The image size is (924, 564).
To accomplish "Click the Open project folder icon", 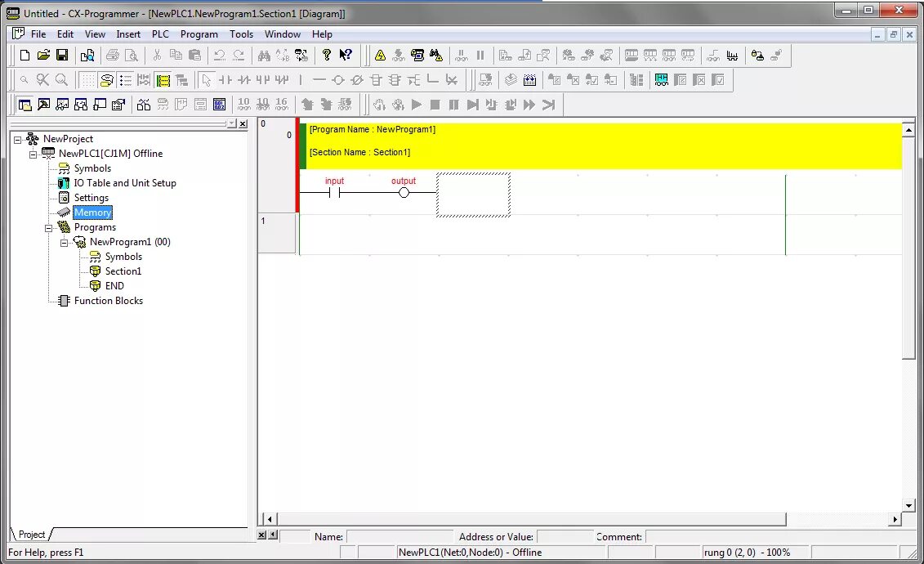I will coord(43,56).
